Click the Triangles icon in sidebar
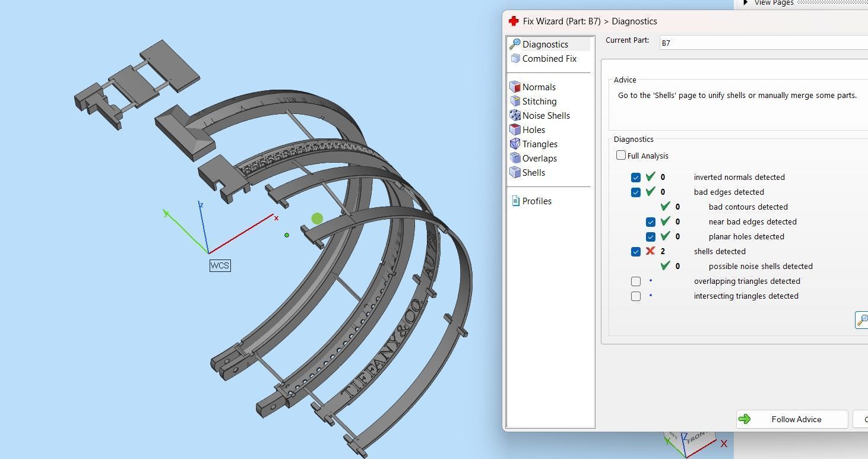This screenshot has height=459, width=868. click(515, 144)
